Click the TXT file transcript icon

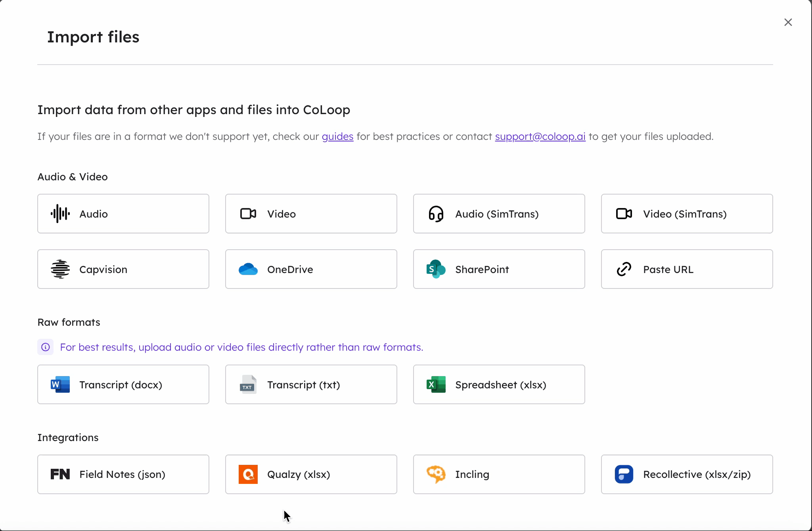(248, 384)
